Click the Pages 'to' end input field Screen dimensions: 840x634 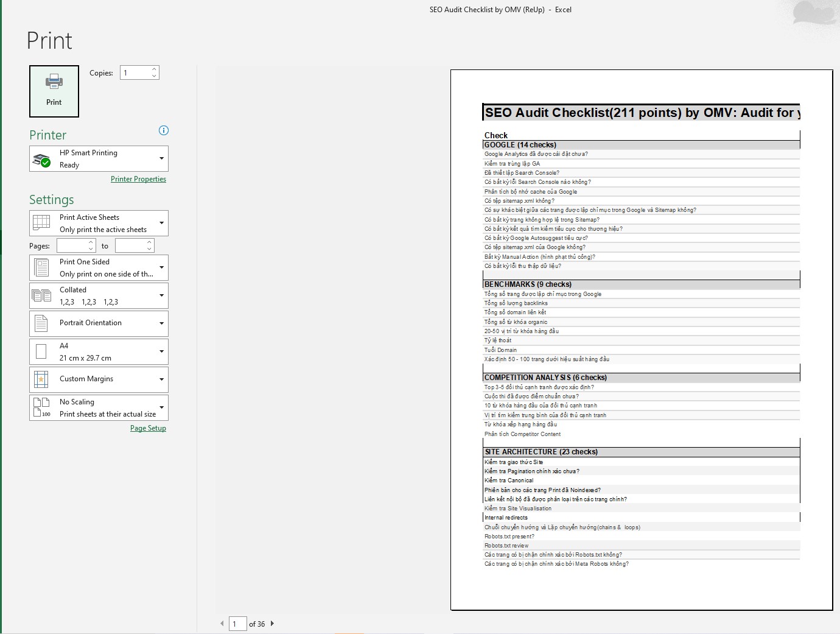tap(130, 245)
